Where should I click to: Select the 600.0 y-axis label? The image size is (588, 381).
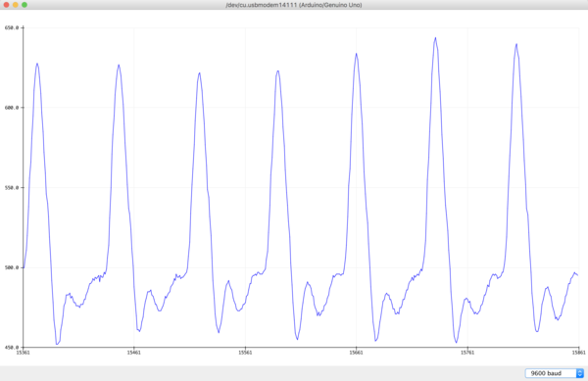click(12, 108)
